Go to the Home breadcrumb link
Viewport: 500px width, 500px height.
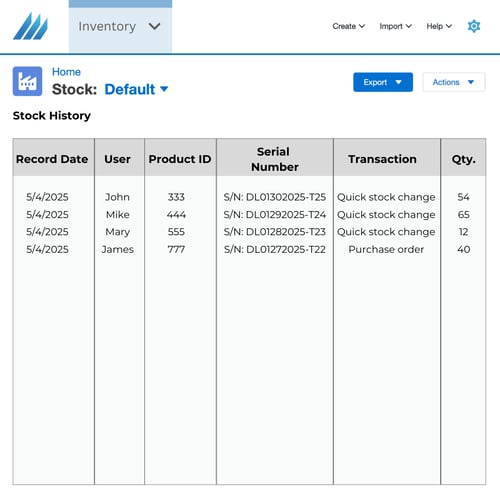coord(66,72)
